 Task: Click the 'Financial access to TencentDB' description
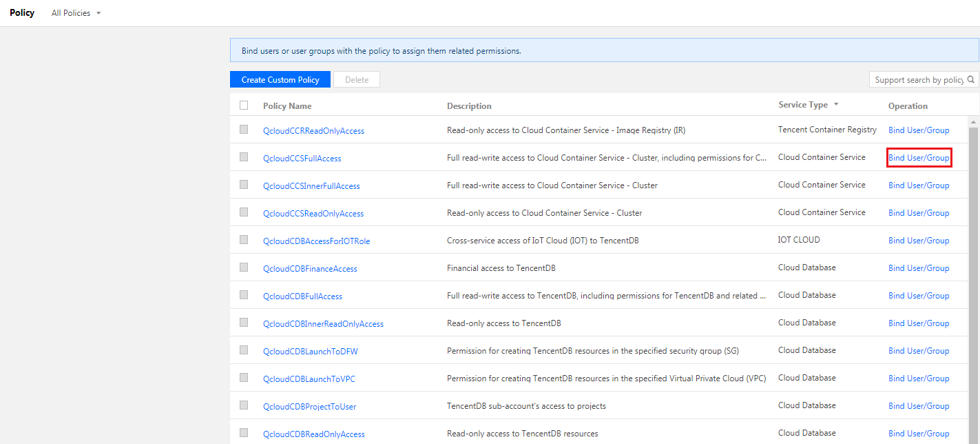point(501,268)
